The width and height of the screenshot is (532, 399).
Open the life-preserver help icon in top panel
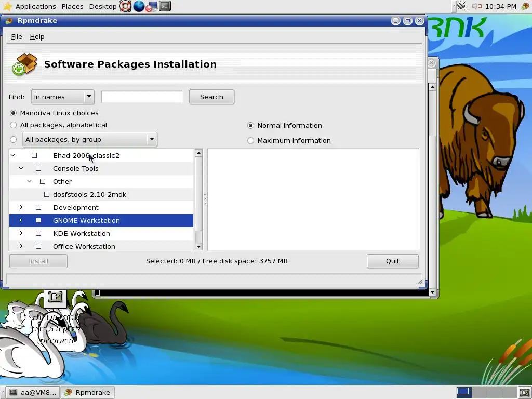pyautogui.click(x=126, y=6)
